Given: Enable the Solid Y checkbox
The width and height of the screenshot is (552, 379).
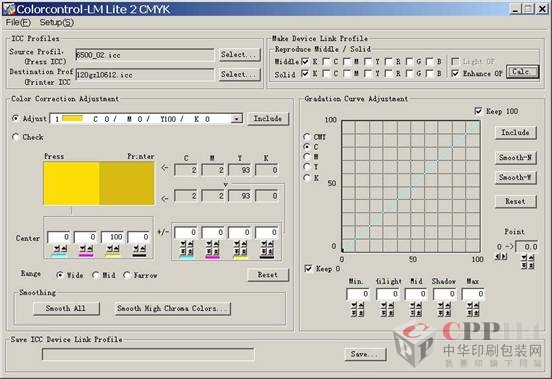Looking at the screenshot, I should point(368,74).
